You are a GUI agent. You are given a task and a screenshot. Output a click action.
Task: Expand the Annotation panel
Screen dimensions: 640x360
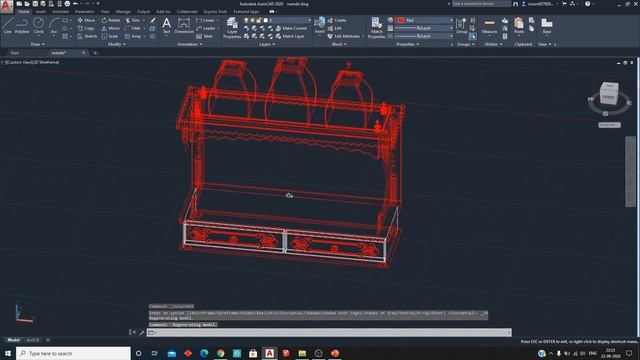(190, 44)
